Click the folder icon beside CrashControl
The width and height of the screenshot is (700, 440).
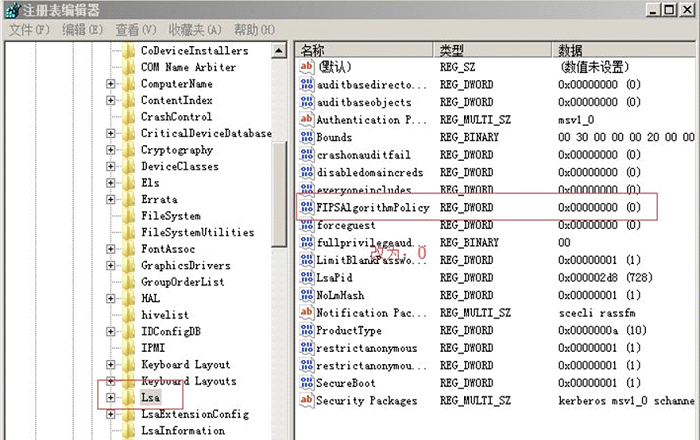coord(129,117)
